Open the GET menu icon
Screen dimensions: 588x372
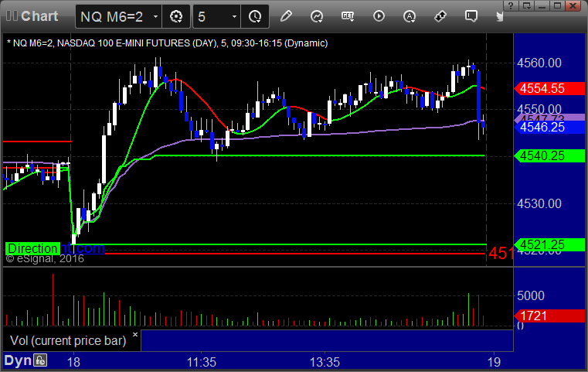point(348,16)
